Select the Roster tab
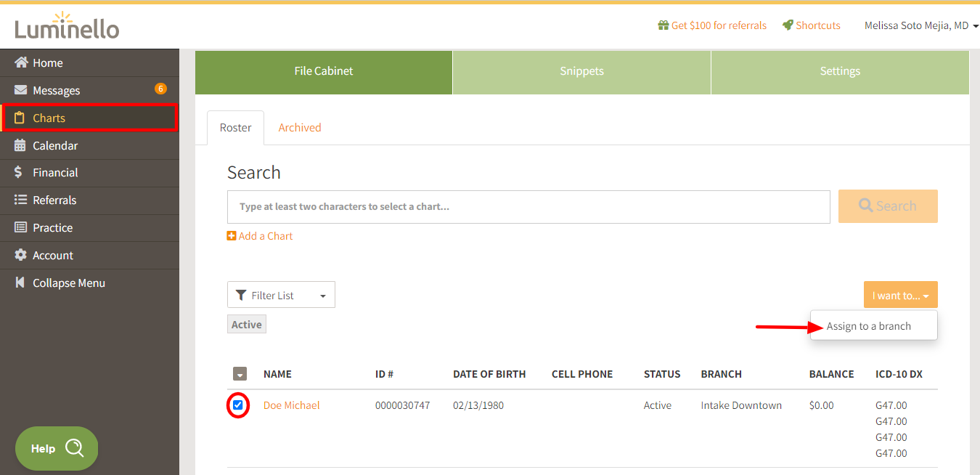Image resolution: width=980 pixels, height=475 pixels. tap(236, 128)
